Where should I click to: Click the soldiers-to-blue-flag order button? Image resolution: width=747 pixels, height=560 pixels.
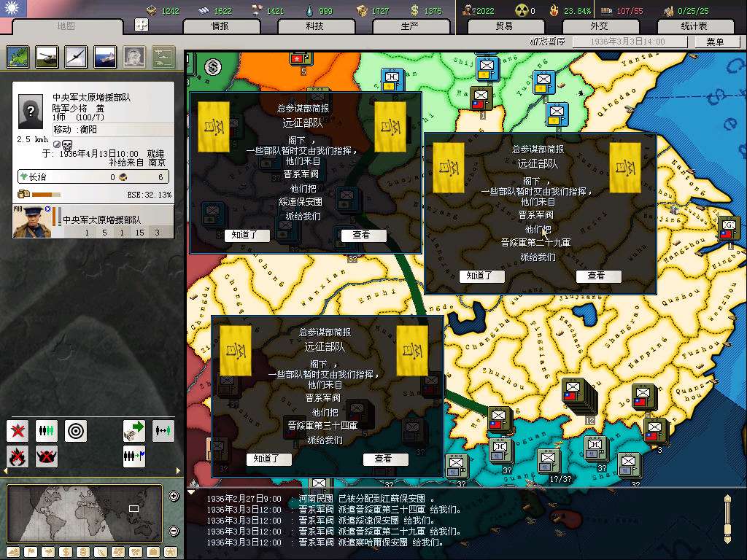pos(134,456)
